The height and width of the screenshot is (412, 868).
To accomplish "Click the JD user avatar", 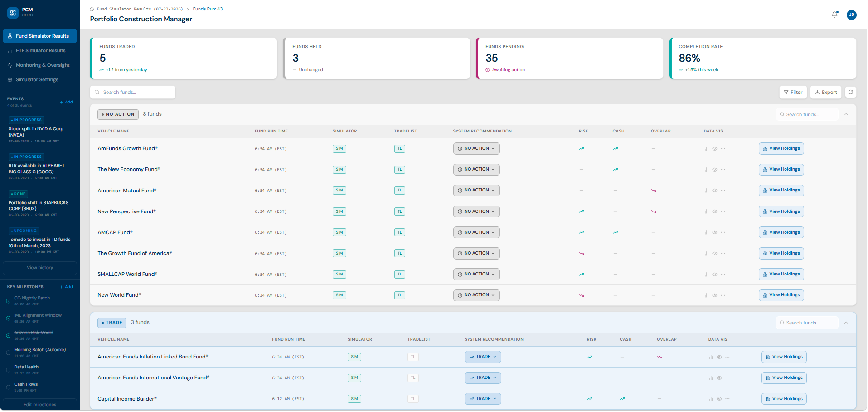I will click(x=852, y=15).
